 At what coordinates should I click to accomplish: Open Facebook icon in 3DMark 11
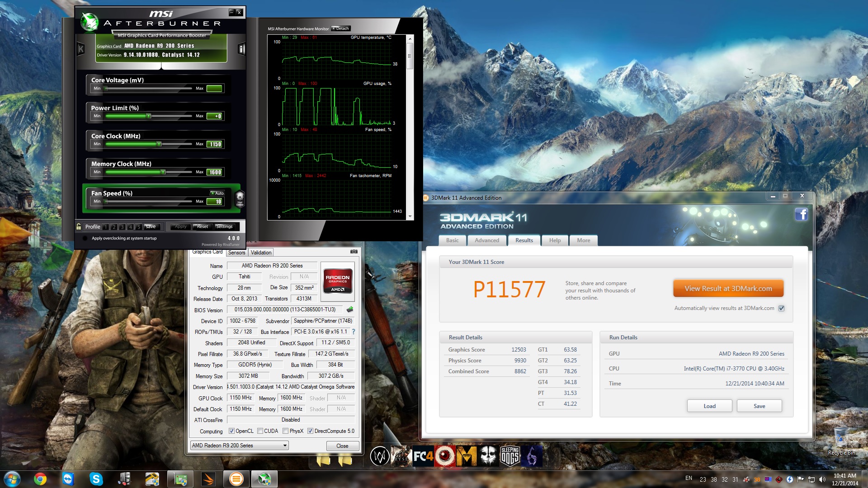[x=801, y=214]
